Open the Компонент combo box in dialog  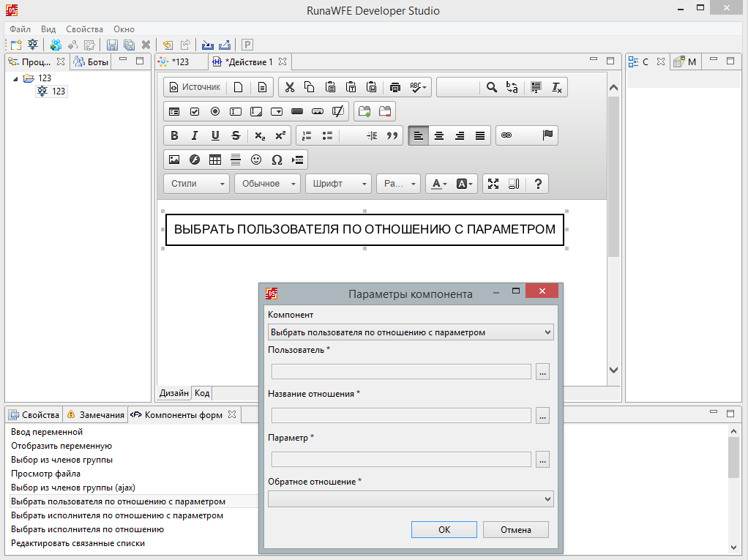411,332
